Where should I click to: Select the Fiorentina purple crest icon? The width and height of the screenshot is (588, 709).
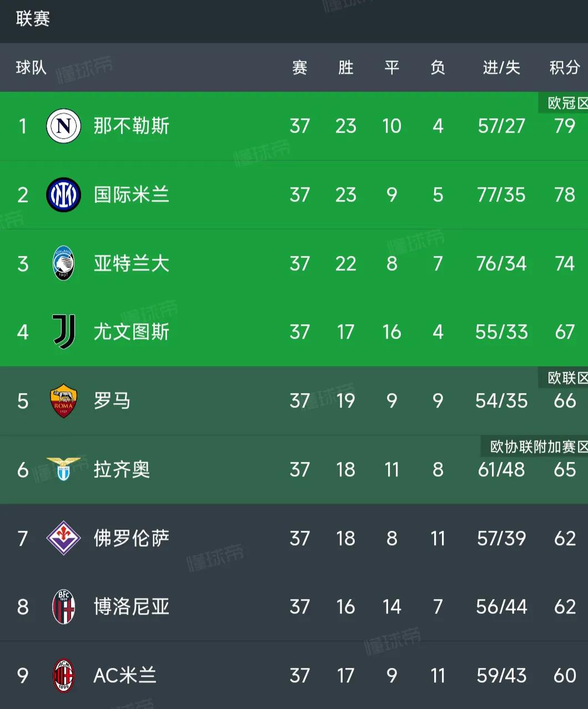tap(63, 538)
